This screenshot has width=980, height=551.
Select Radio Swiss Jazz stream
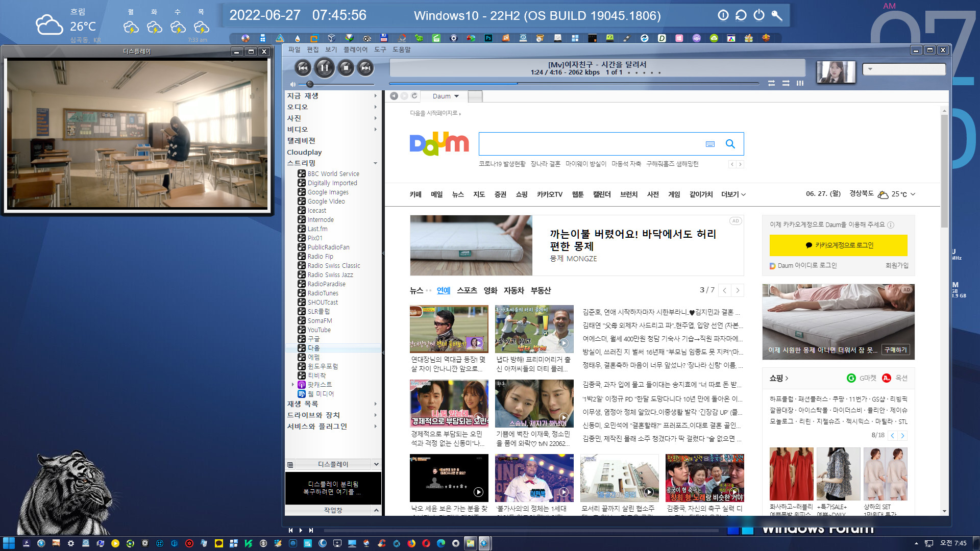click(330, 275)
